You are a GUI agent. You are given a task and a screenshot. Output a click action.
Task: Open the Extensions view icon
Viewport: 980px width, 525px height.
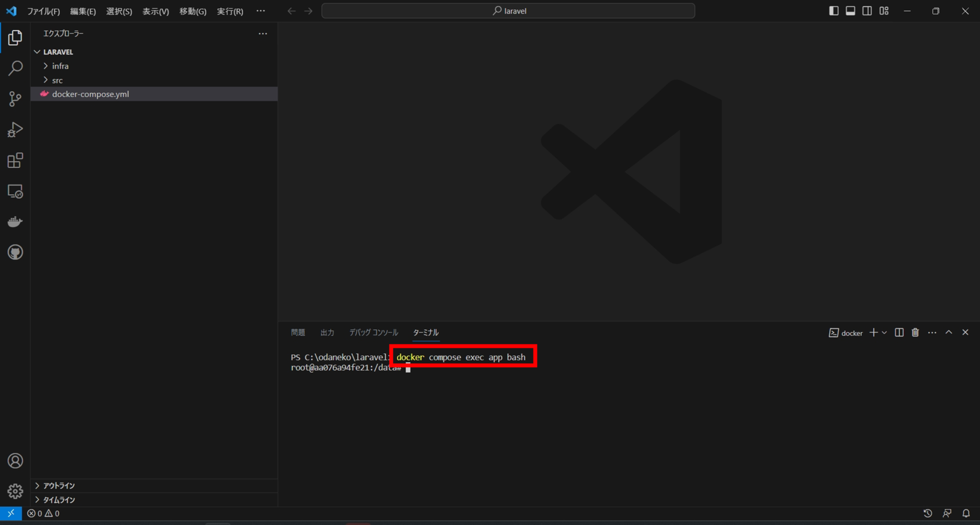pos(15,160)
